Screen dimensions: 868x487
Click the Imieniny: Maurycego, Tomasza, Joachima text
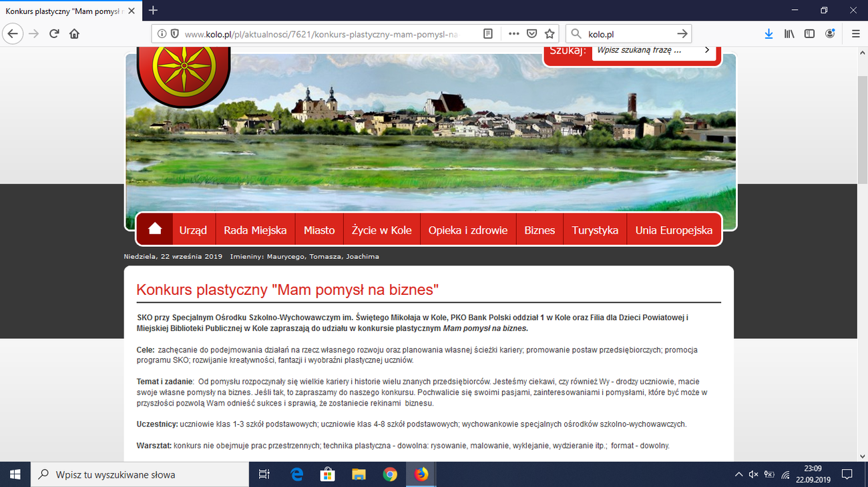pyautogui.click(x=304, y=256)
